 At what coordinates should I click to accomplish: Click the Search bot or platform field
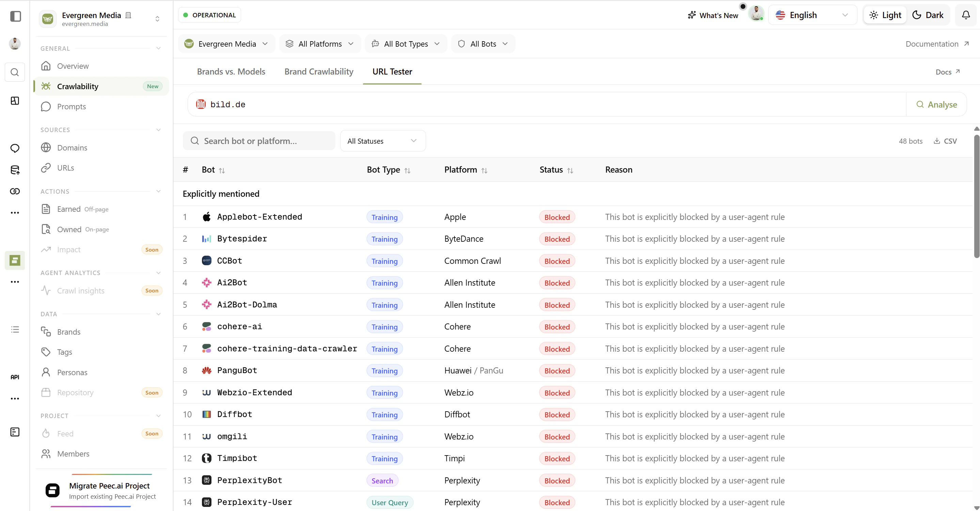259,141
